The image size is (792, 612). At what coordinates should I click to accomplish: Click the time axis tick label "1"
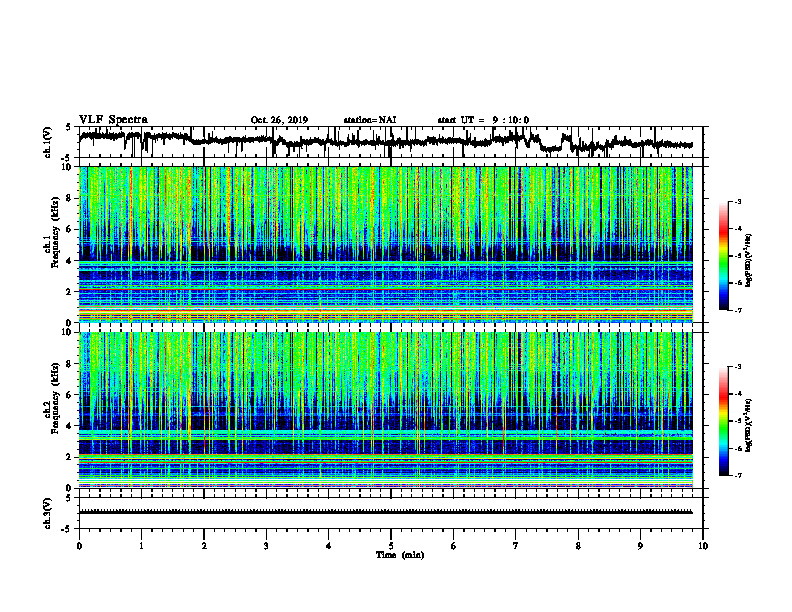pos(141,546)
